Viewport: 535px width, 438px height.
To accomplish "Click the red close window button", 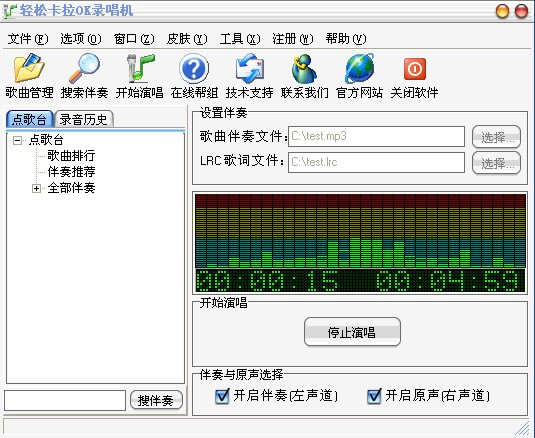I will (x=521, y=11).
